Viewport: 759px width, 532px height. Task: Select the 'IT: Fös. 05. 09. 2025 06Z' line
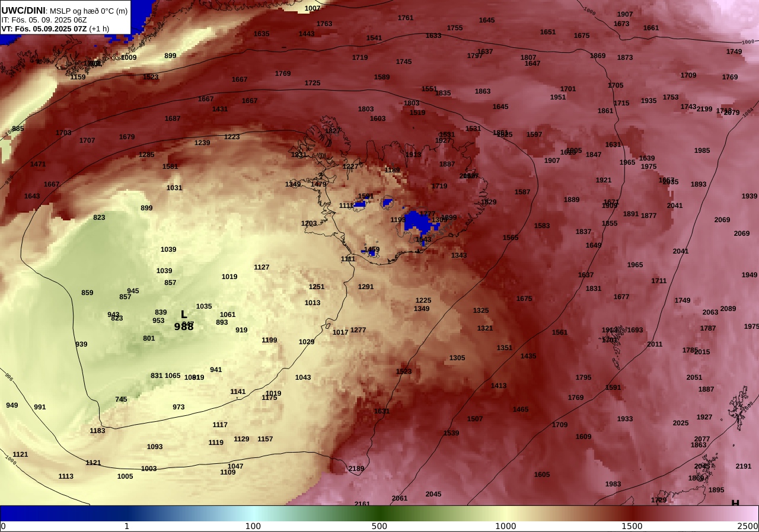[x=44, y=20]
